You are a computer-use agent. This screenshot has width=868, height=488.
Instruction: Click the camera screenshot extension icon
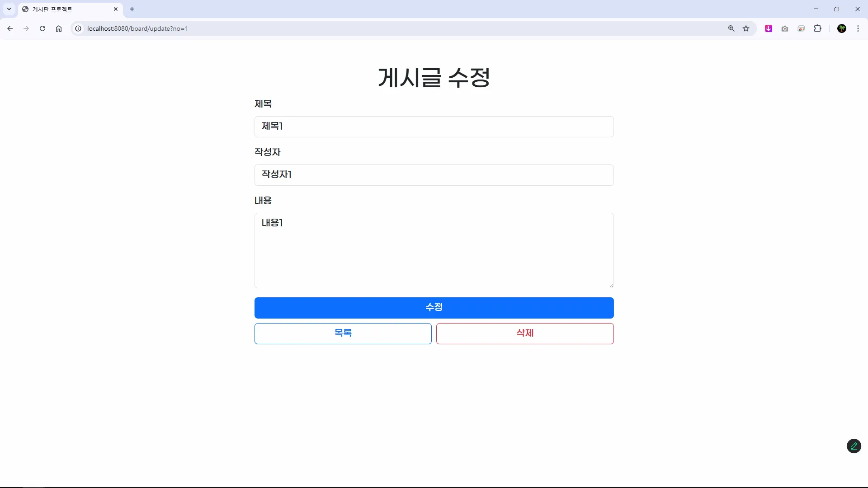pyautogui.click(x=785, y=28)
